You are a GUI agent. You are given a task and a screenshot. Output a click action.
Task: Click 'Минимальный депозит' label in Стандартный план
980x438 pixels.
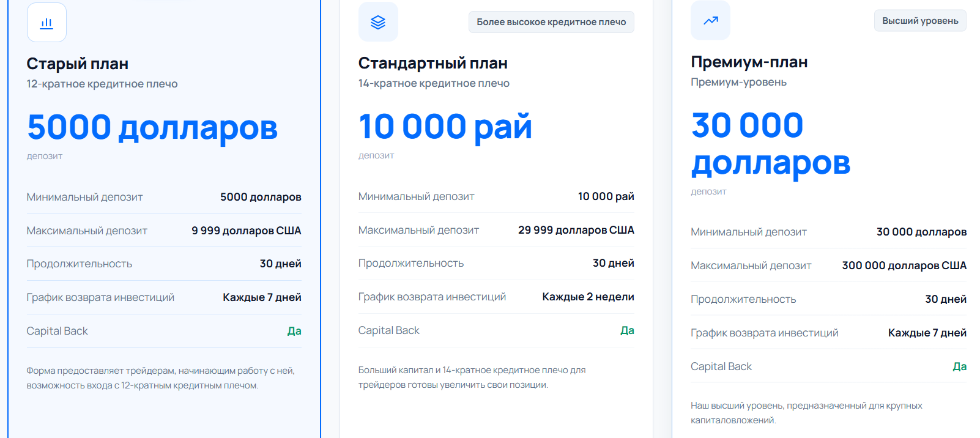tap(417, 196)
